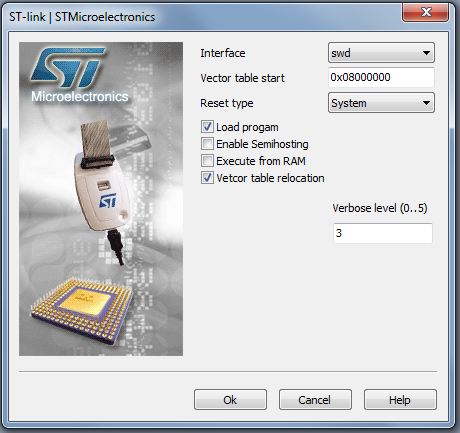The width and height of the screenshot is (460, 433).
Task: Click the "Vector table start" label
Action: point(242,78)
